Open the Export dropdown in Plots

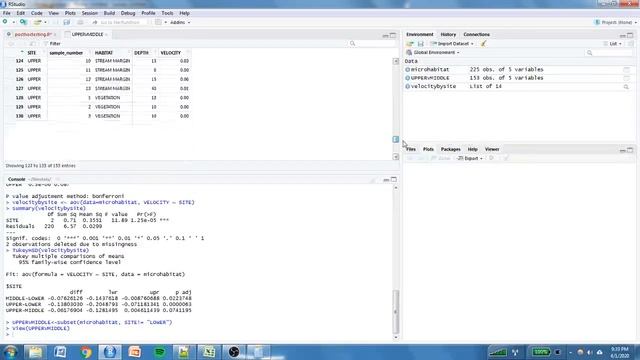point(470,158)
